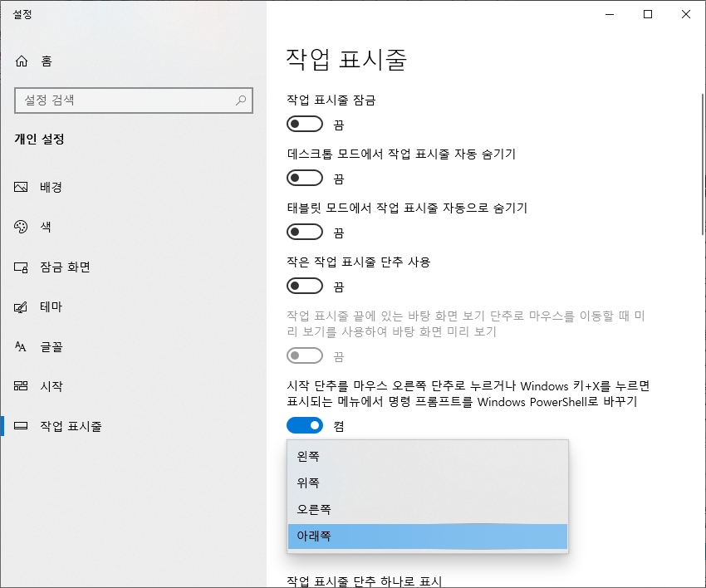Click the search icon in 설정 검색 box
706x588 pixels.
[240, 100]
